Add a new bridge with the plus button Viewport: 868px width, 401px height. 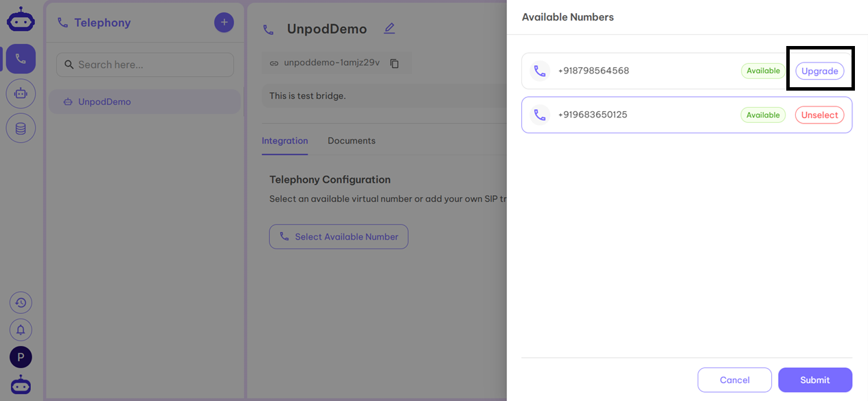pyautogui.click(x=224, y=22)
